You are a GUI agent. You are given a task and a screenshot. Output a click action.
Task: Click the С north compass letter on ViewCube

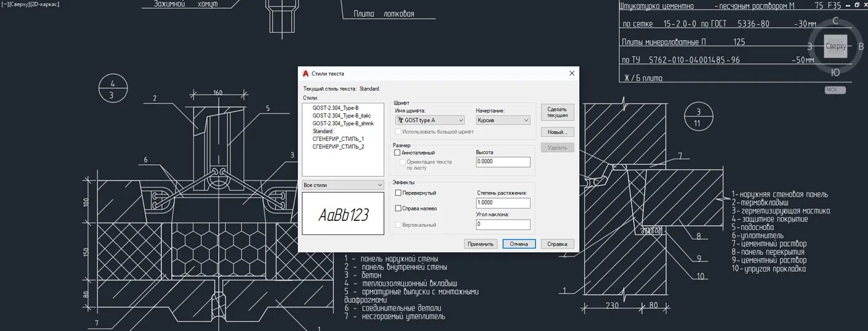[x=835, y=21]
